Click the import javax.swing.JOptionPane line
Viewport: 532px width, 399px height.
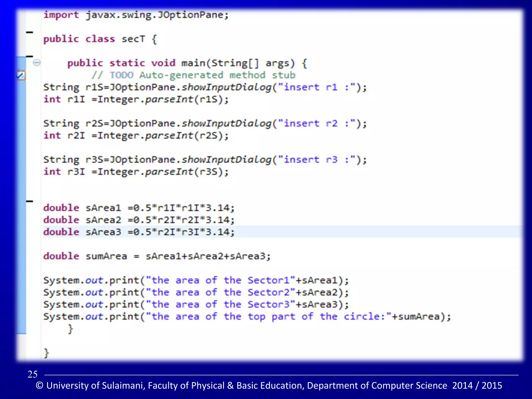pyautogui.click(x=136, y=15)
